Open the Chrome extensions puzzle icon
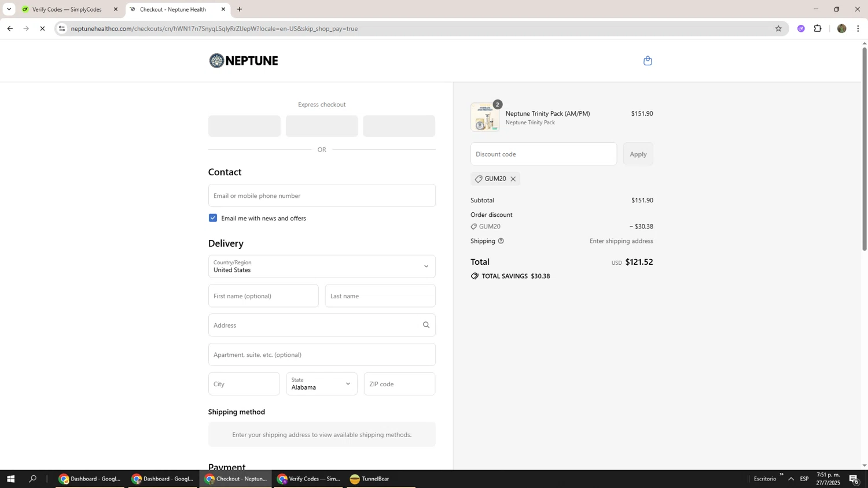 (818, 28)
